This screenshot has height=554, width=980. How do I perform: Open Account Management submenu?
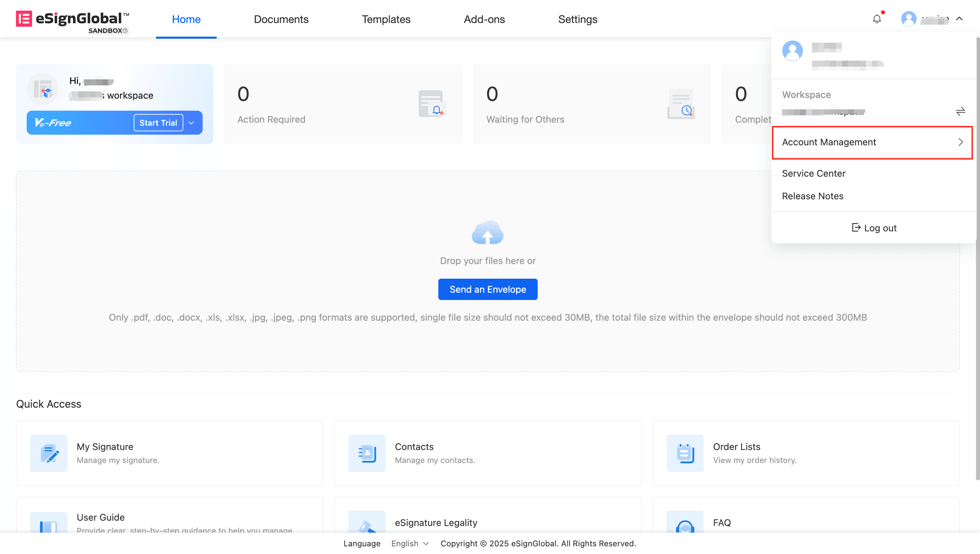(872, 142)
